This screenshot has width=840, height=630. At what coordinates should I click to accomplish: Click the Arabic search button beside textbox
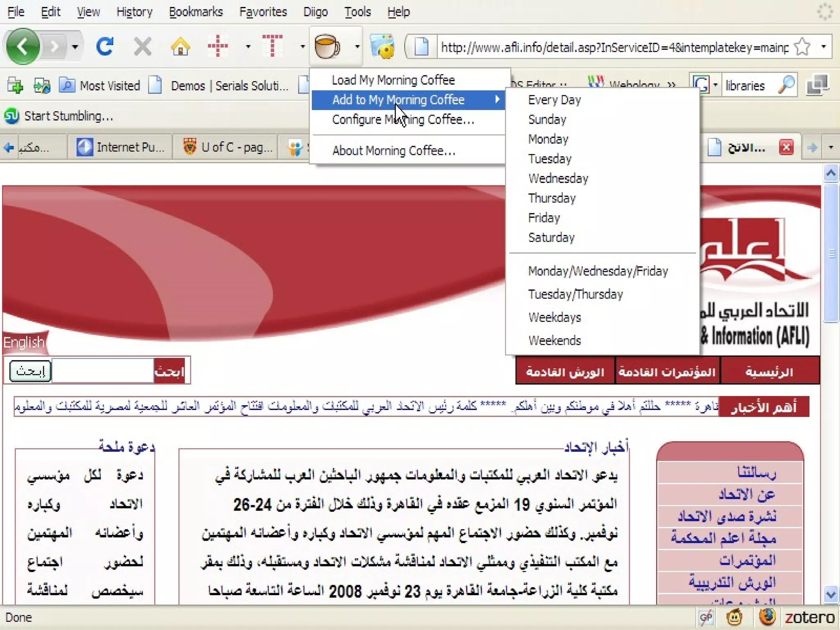pyautogui.click(x=30, y=371)
